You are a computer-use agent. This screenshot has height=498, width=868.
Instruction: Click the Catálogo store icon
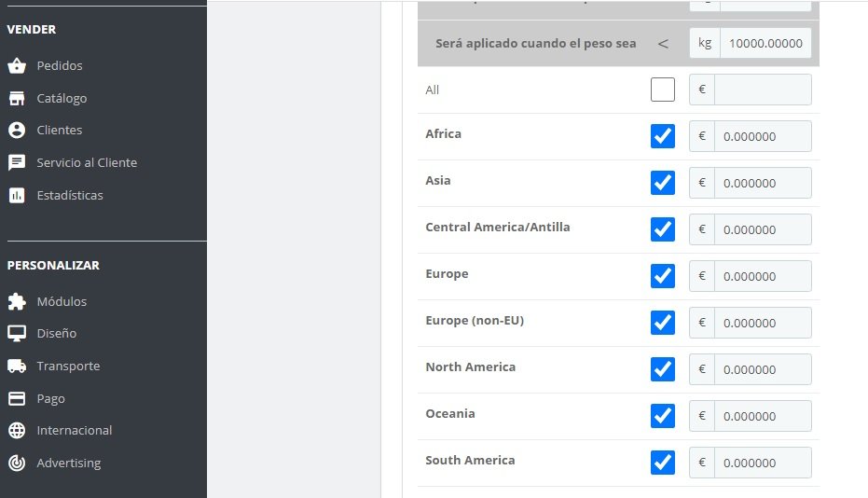tap(17, 99)
